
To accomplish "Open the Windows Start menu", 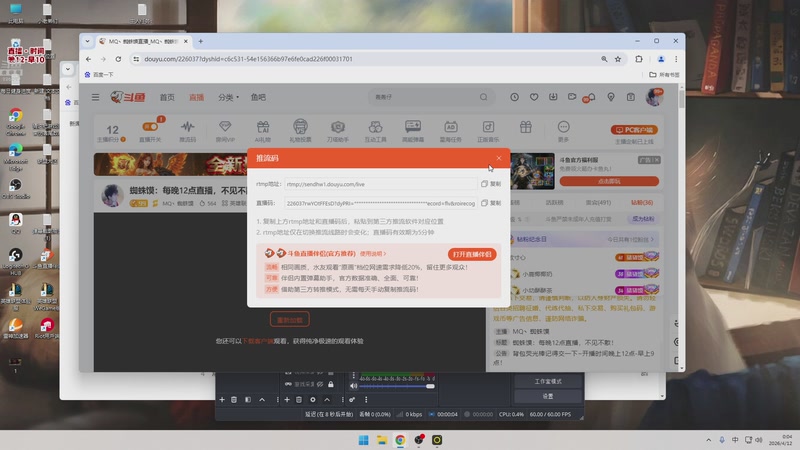I will pos(363,440).
